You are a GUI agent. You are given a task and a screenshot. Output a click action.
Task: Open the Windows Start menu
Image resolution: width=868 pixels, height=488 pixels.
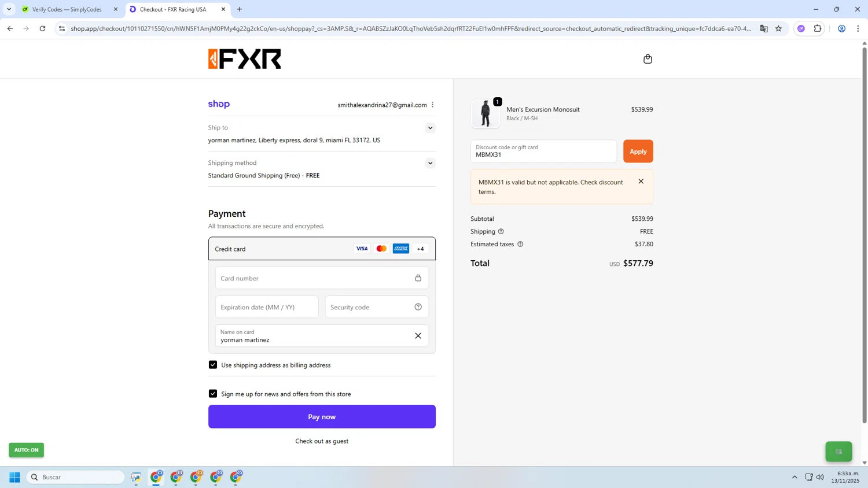pos(15,477)
